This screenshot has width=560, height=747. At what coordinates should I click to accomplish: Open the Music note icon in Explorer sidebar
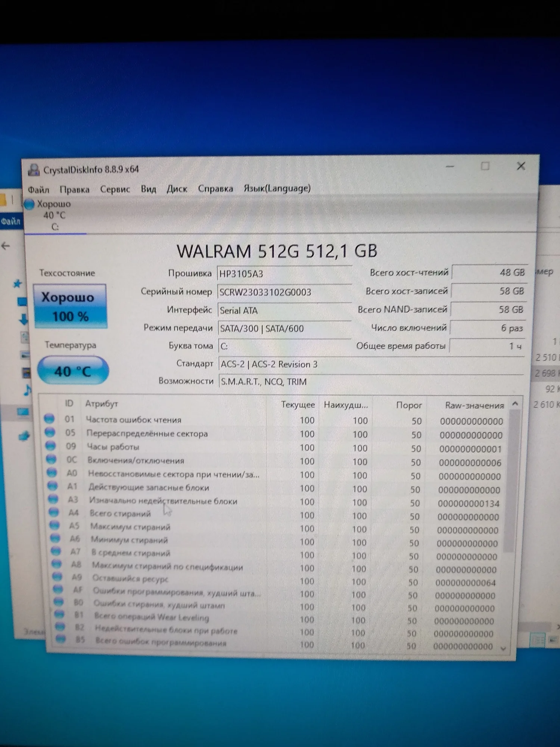(x=27, y=390)
